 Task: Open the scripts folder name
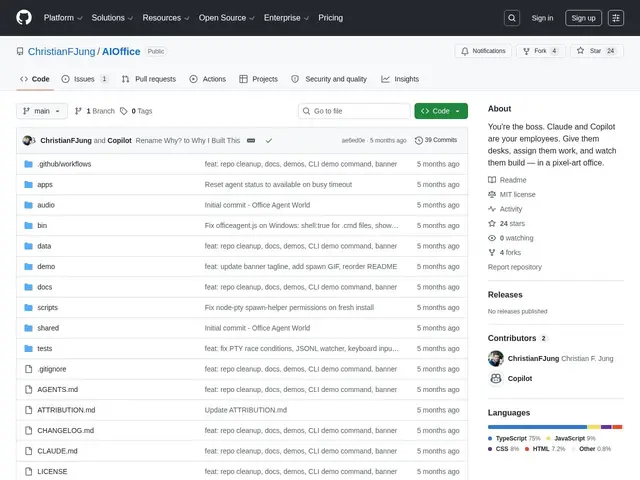(x=47, y=307)
